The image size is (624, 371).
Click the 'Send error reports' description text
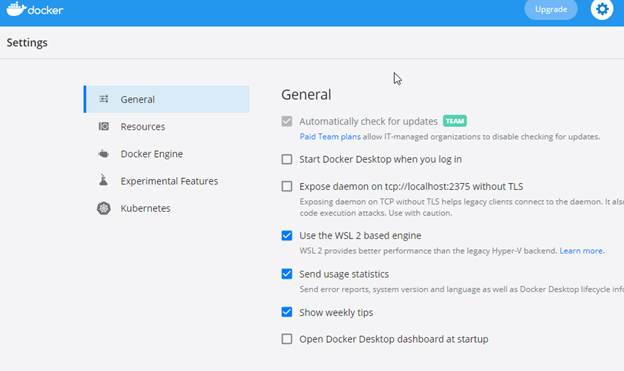coord(462,289)
